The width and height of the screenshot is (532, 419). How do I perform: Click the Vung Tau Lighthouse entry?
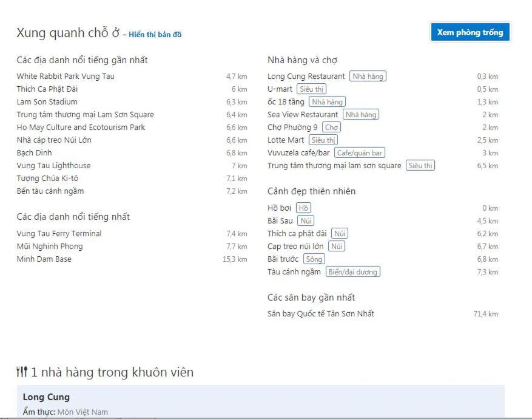[x=53, y=166]
